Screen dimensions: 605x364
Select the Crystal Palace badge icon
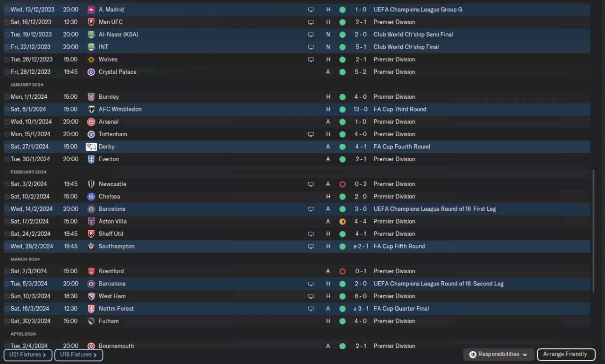click(x=91, y=72)
